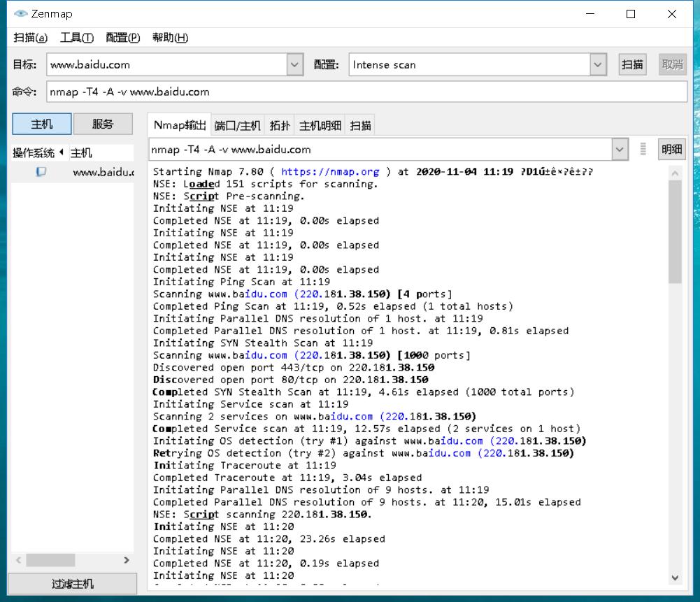Select the 服务 services toggle button
The image size is (700, 602).
(x=103, y=124)
